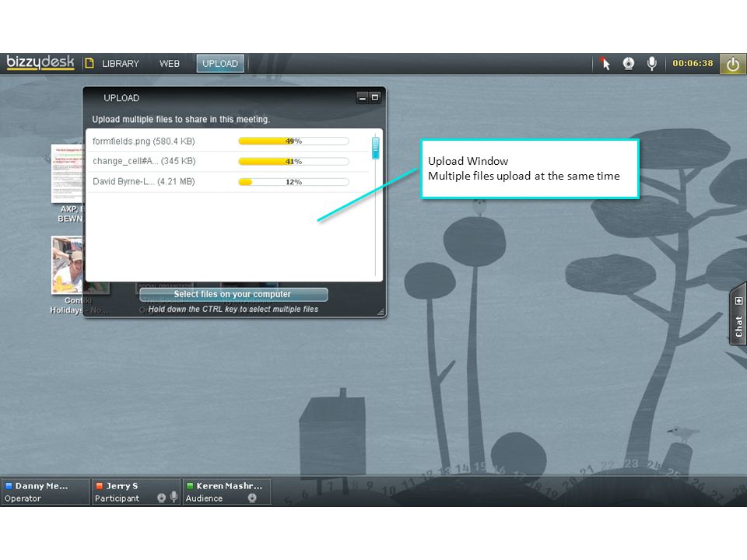Click 'Select files on your computer' button
The height and width of the screenshot is (560, 747).
(x=233, y=294)
